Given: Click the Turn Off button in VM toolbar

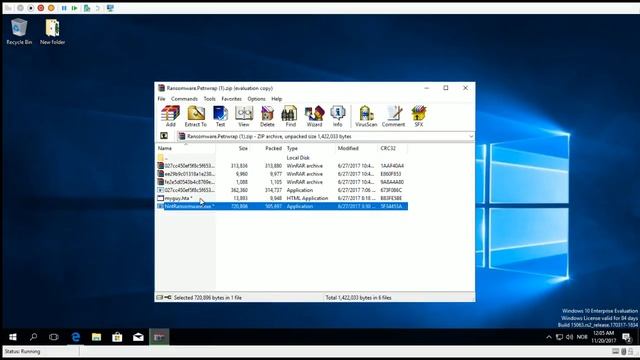Looking at the screenshot, I should point(31,8).
